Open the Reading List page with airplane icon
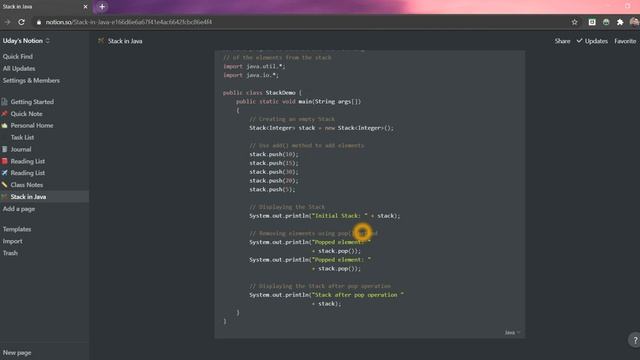The width and height of the screenshot is (640, 360). pyautogui.click(x=28, y=173)
